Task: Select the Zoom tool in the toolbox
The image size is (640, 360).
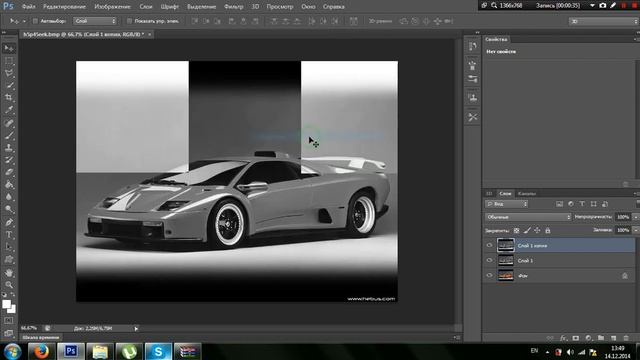Action: 9,285
